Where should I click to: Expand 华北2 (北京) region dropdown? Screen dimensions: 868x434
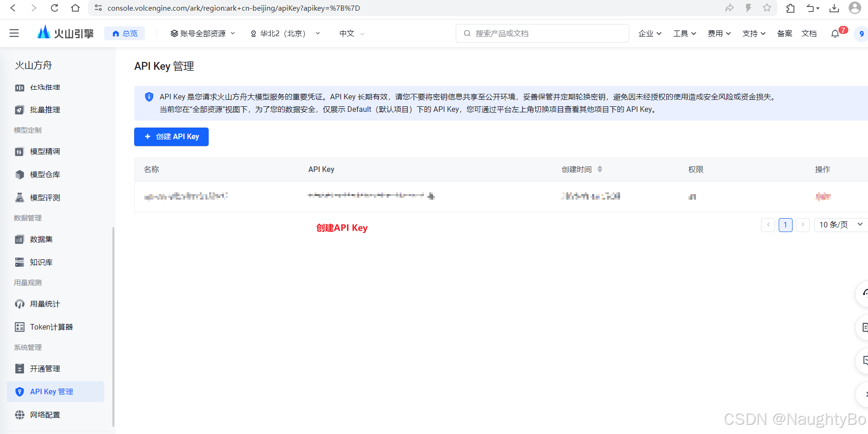click(x=285, y=33)
